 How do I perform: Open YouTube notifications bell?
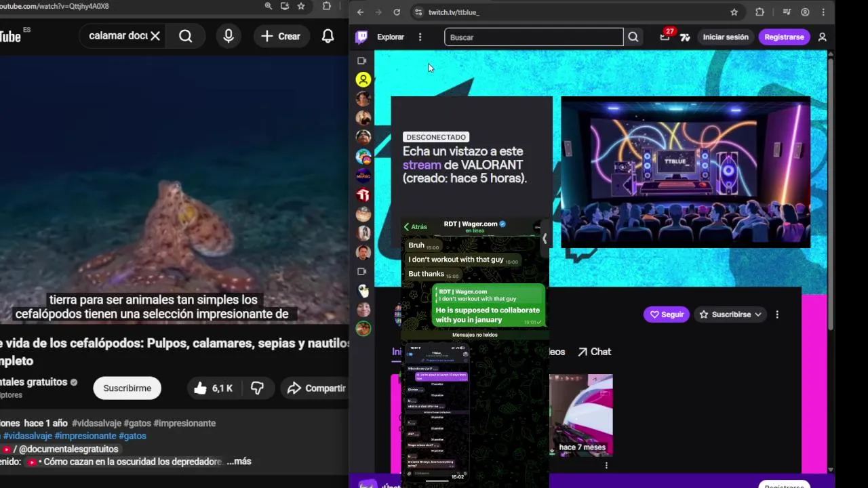pos(328,36)
